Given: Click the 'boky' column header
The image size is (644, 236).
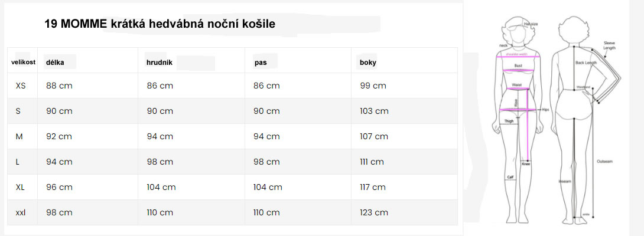Looking at the screenshot, I should tap(368, 62).
